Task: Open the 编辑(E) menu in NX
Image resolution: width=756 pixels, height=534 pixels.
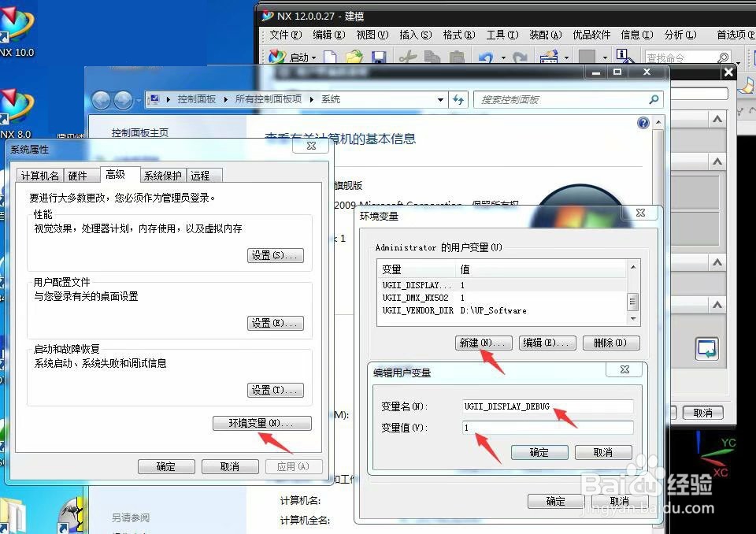Action: point(329,35)
